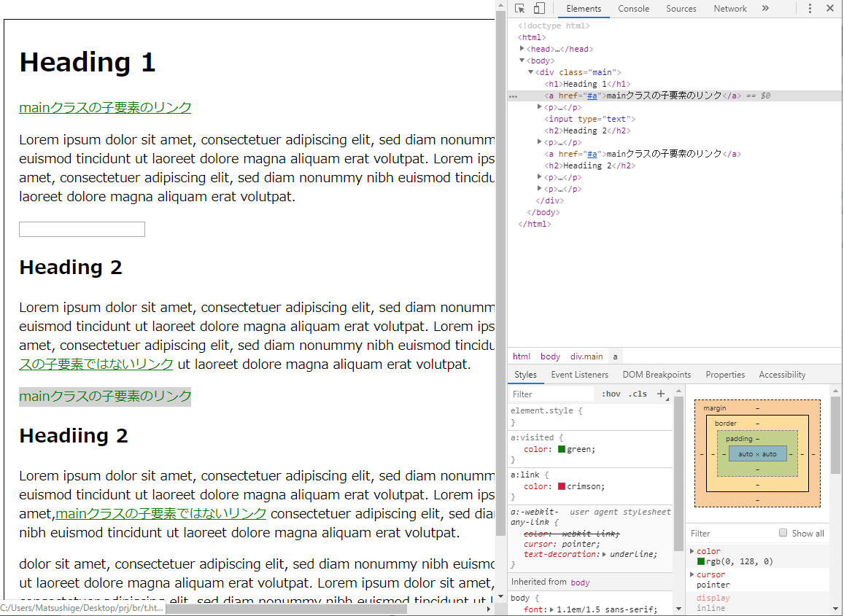Collapse the div class main node
Viewport: 844px width, 616px height.
[x=531, y=72]
